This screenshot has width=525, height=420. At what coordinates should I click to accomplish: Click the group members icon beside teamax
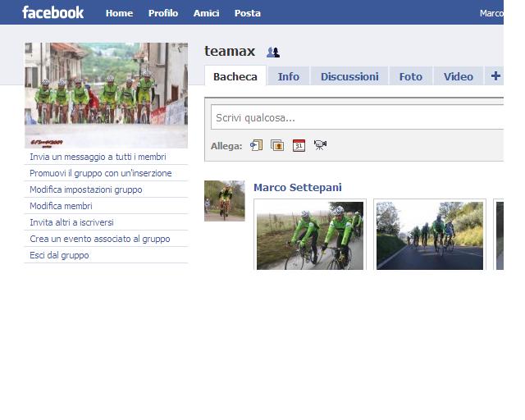coord(273,52)
